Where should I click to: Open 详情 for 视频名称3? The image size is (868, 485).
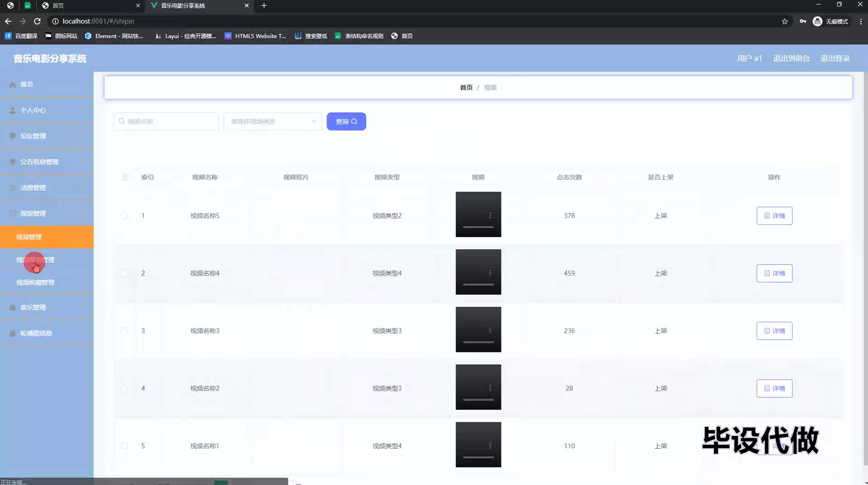point(774,331)
